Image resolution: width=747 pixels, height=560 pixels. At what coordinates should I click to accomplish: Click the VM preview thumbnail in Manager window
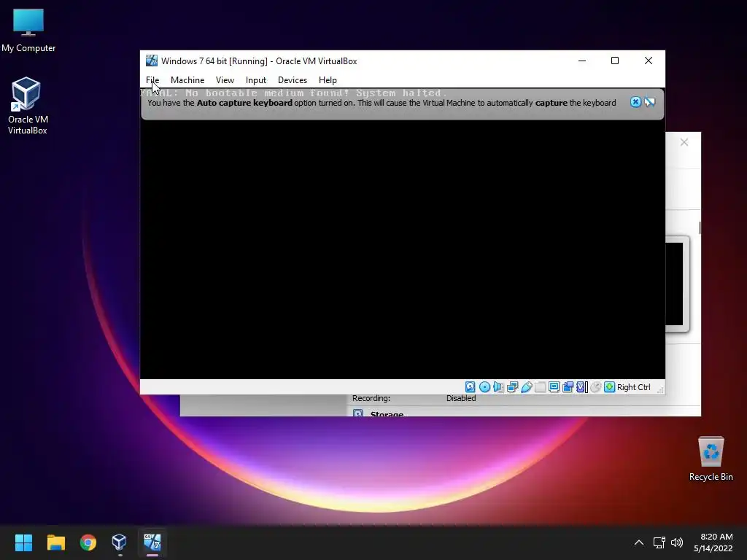point(677,284)
